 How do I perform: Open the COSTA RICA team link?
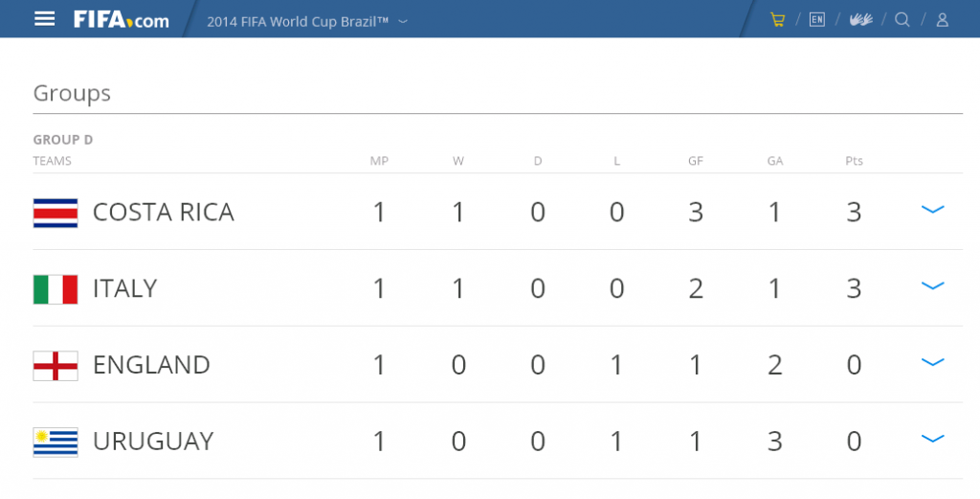tap(164, 213)
